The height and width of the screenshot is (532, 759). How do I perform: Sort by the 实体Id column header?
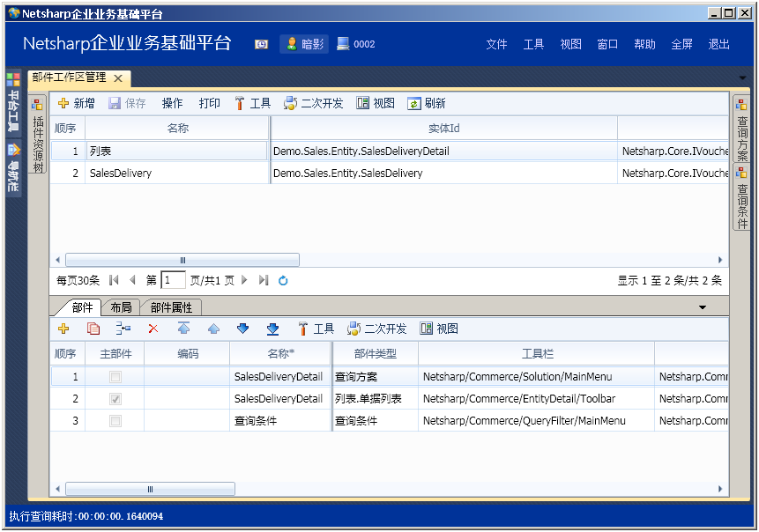(443, 129)
